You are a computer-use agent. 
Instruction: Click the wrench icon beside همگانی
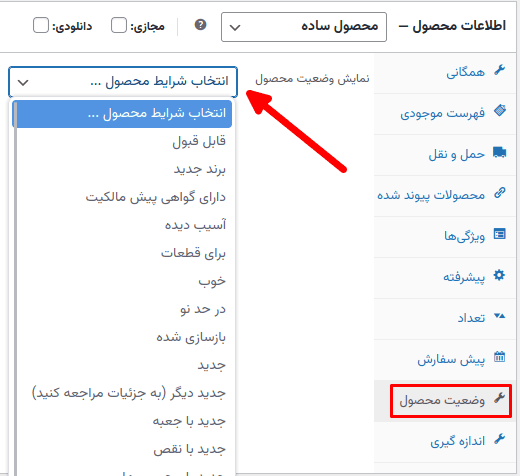pyautogui.click(x=500, y=70)
